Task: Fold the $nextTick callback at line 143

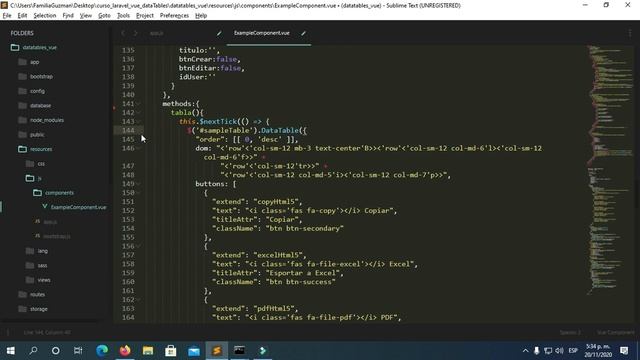Action: pyautogui.click(x=139, y=122)
